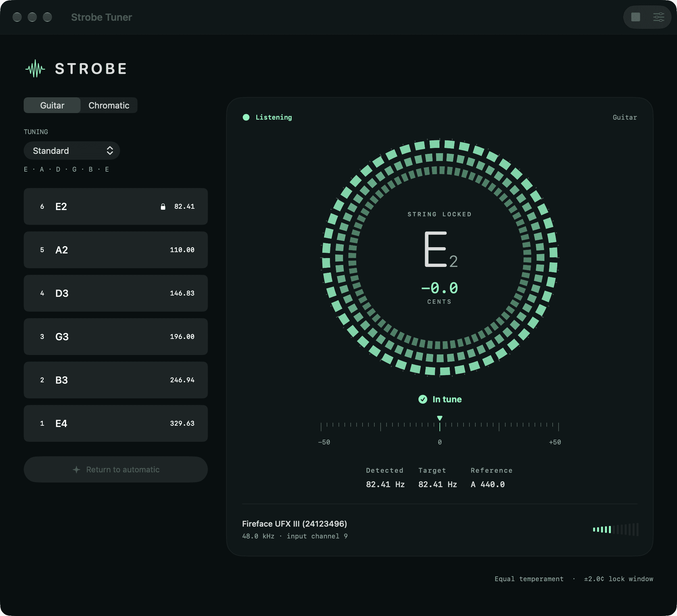
Task: Click the Reference A 440.0 value
Action: point(488,485)
